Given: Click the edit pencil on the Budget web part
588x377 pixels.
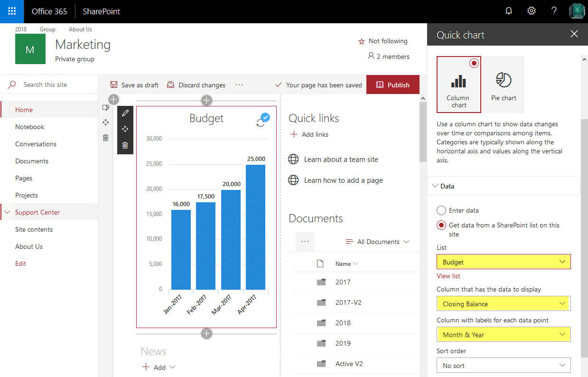Looking at the screenshot, I should [125, 113].
